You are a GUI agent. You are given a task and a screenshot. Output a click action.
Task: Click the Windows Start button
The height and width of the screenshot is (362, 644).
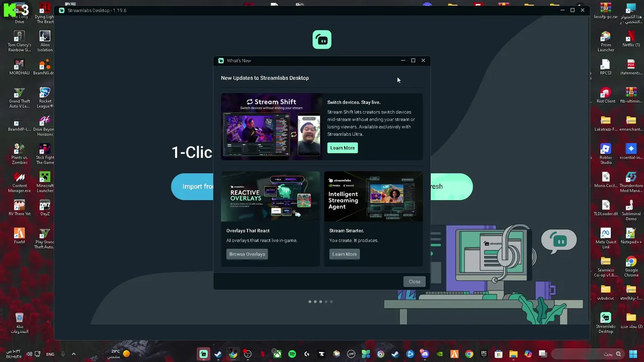click(633, 354)
